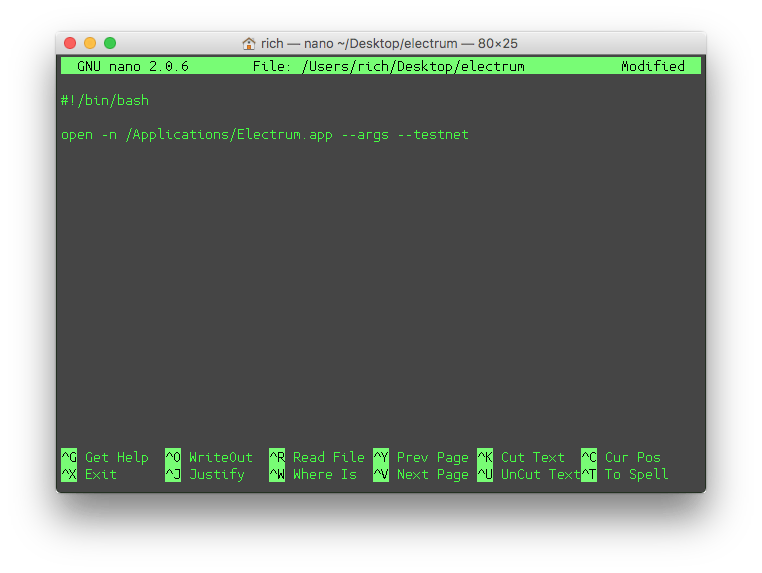This screenshot has height=573, width=762.
Task: Click 'Exit' shortcut label
Action: 101,474
